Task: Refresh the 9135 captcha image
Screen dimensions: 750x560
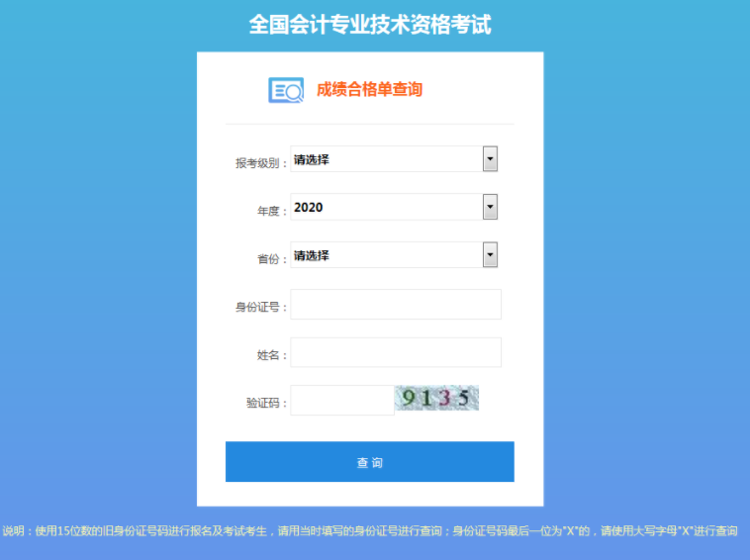Action: 436,398
